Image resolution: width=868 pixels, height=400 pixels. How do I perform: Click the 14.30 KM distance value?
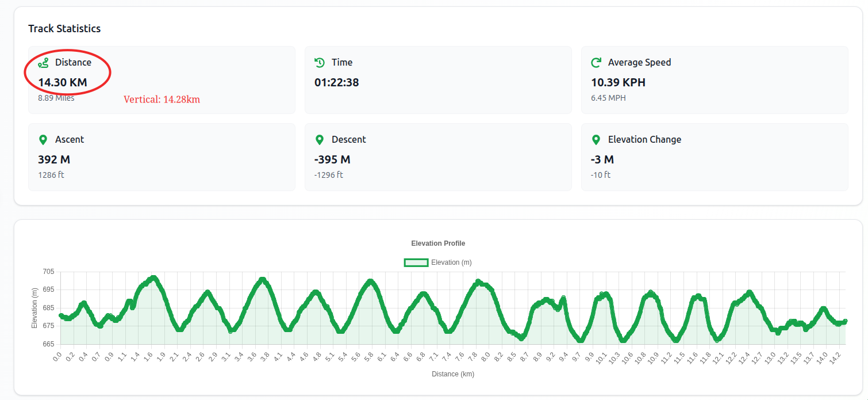pyautogui.click(x=63, y=82)
